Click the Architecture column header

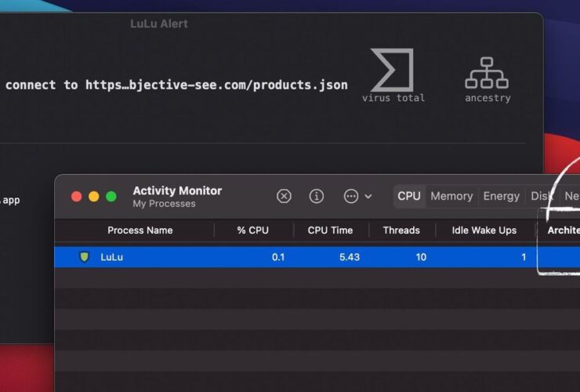pyautogui.click(x=563, y=230)
